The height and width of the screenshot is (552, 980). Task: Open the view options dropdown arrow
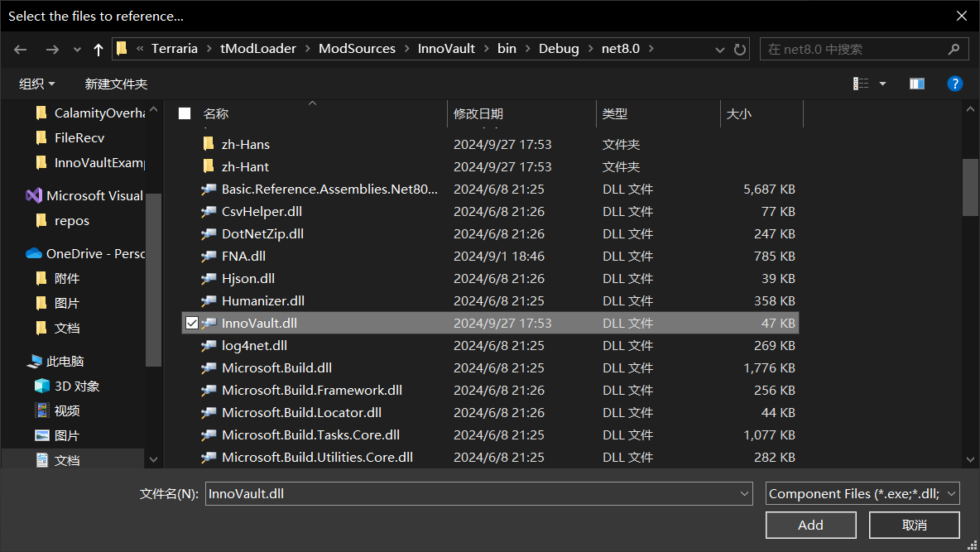point(882,84)
